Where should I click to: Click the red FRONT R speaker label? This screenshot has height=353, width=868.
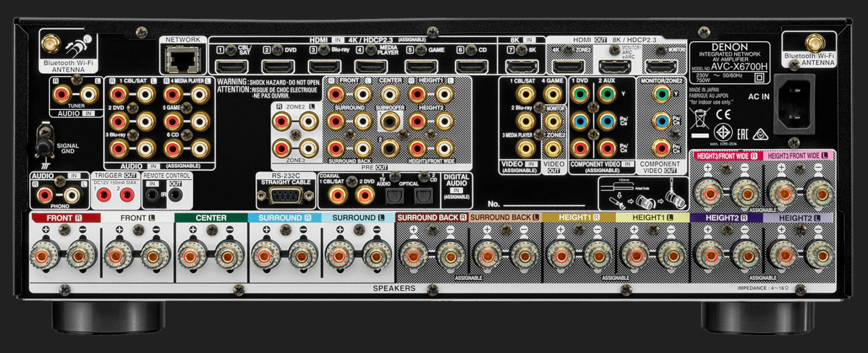point(64,218)
